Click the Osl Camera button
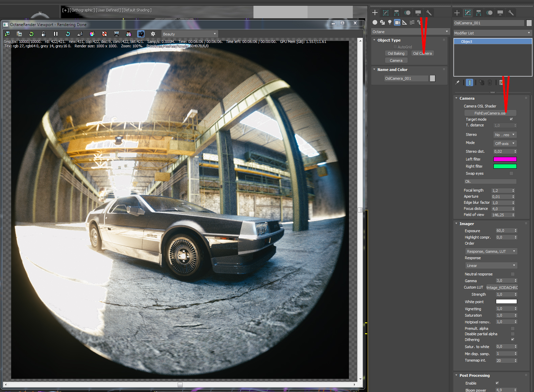 [x=422, y=53]
